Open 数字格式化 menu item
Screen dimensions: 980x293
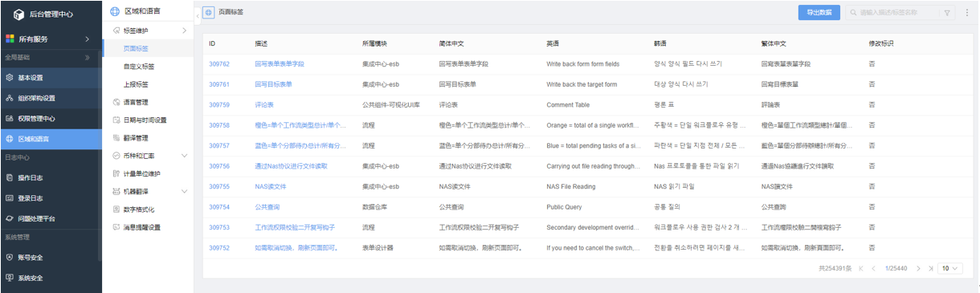click(x=149, y=210)
